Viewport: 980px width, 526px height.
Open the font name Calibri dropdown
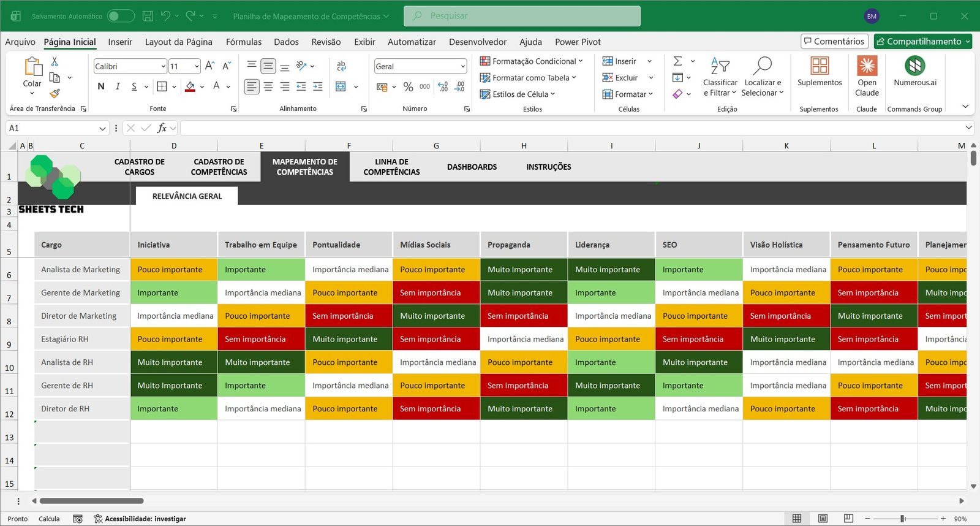[164, 66]
